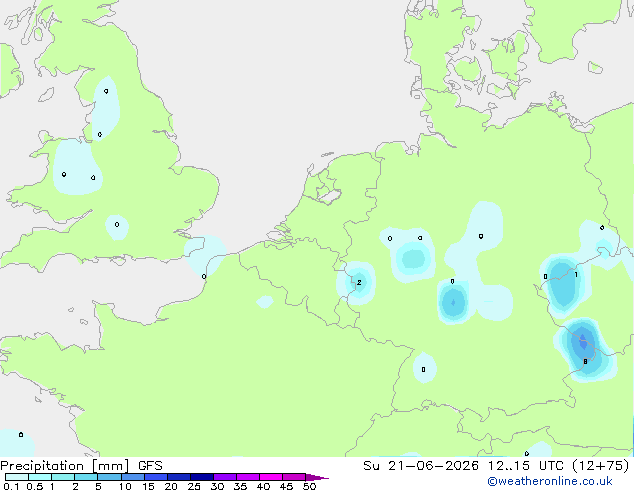Click the "50" legend scale label
634x490 pixels.
tap(309, 486)
